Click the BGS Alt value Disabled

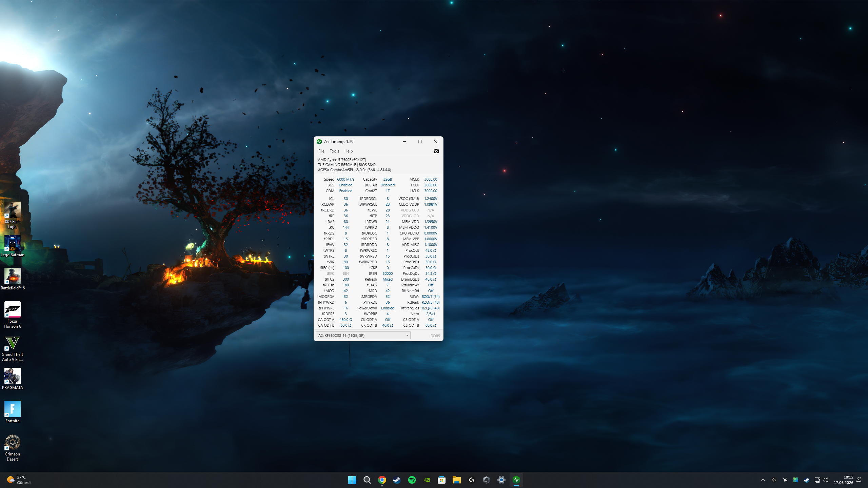(x=388, y=185)
